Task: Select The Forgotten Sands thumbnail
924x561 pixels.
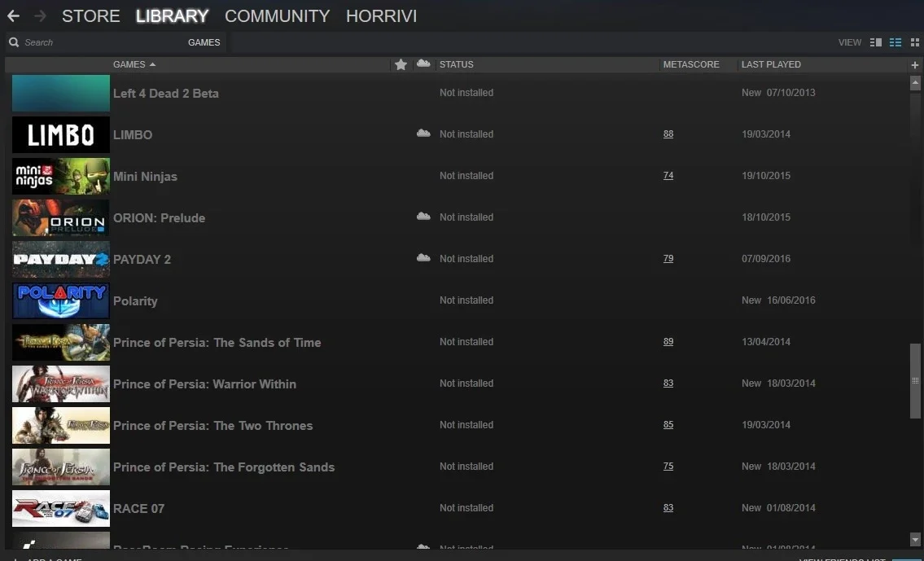Action: tap(61, 467)
